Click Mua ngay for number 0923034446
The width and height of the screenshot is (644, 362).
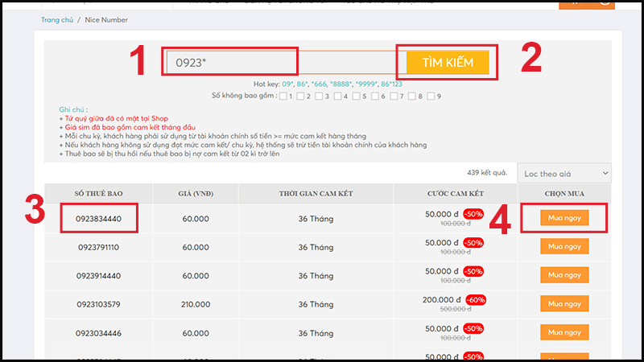tap(564, 333)
